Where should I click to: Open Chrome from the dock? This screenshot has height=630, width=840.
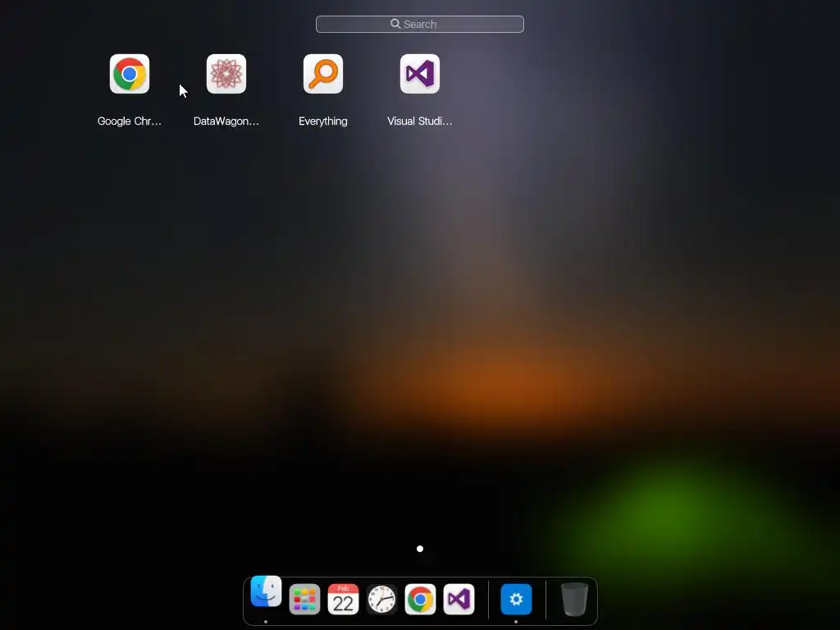[x=420, y=599]
